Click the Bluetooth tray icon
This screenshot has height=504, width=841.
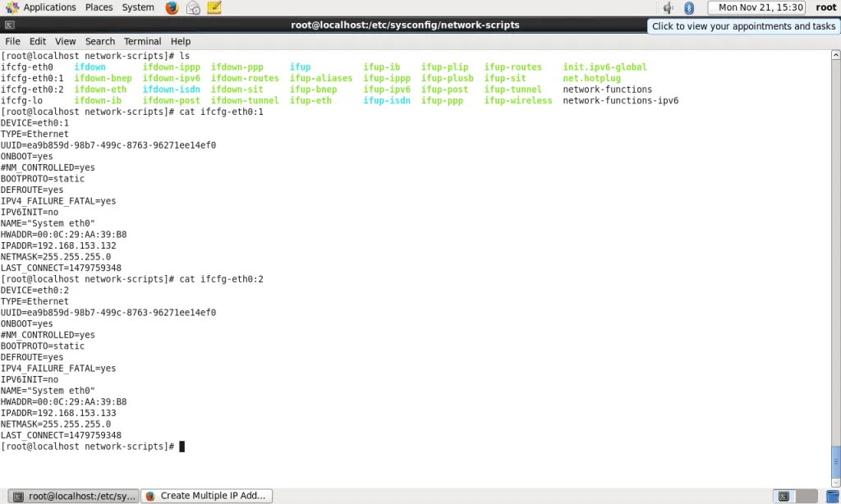coord(689,7)
